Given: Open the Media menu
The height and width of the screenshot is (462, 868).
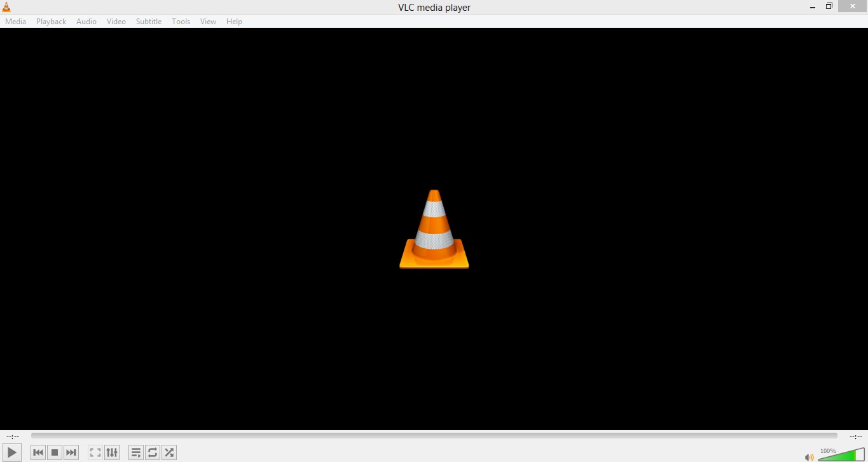Looking at the screenshot, I should tap(16, 22).
